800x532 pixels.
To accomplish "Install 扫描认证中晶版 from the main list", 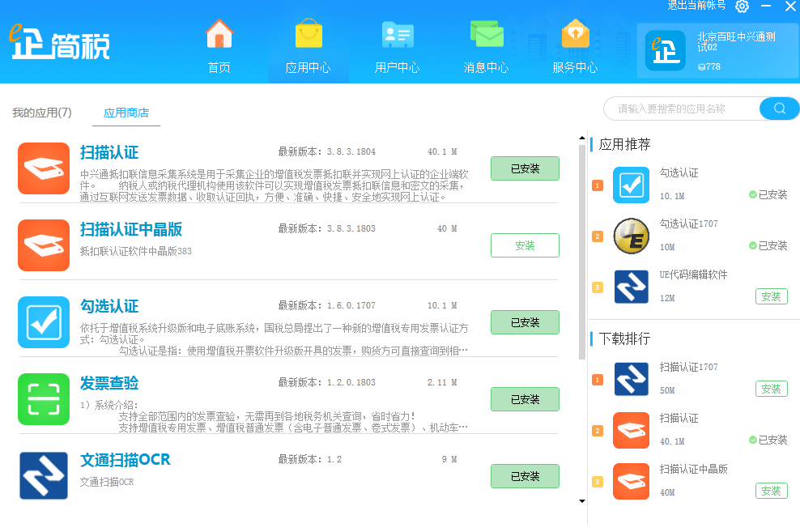I will point(525,245).
